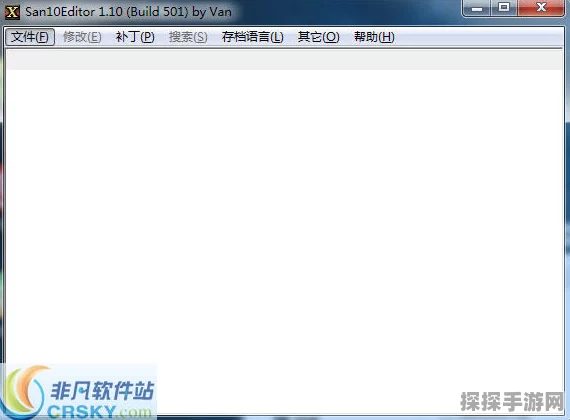Show the 帮助(H) help menu

[374, 37]
